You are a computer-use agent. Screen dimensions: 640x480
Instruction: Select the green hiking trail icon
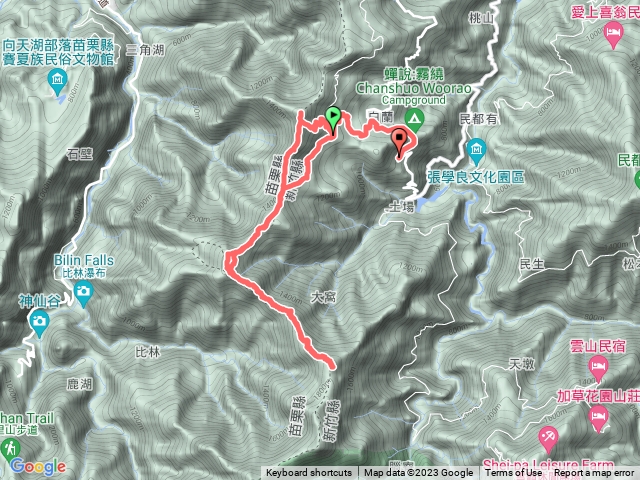tap(10, 450)
